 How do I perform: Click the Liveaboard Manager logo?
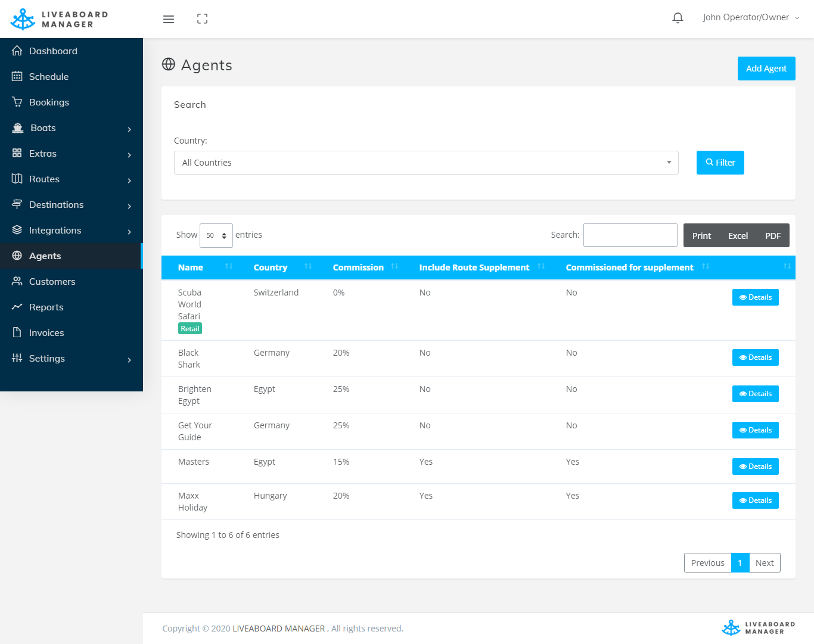pyautogui.click(x=59, y=19)
